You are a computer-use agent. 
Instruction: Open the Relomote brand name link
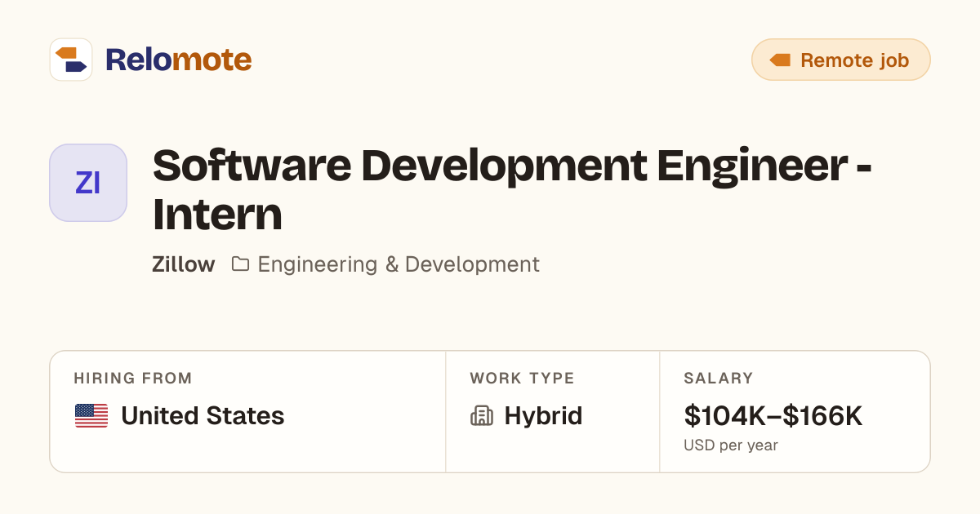[178, 60]
